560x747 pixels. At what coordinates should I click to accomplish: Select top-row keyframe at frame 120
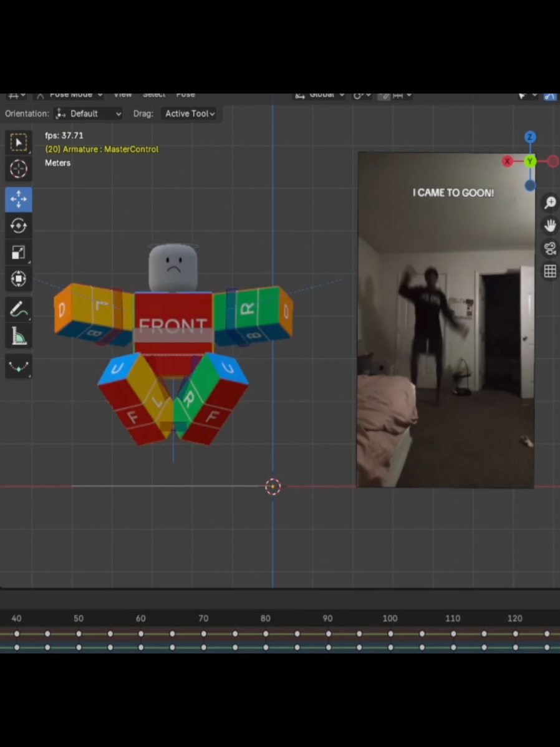(x=515, y=634)
